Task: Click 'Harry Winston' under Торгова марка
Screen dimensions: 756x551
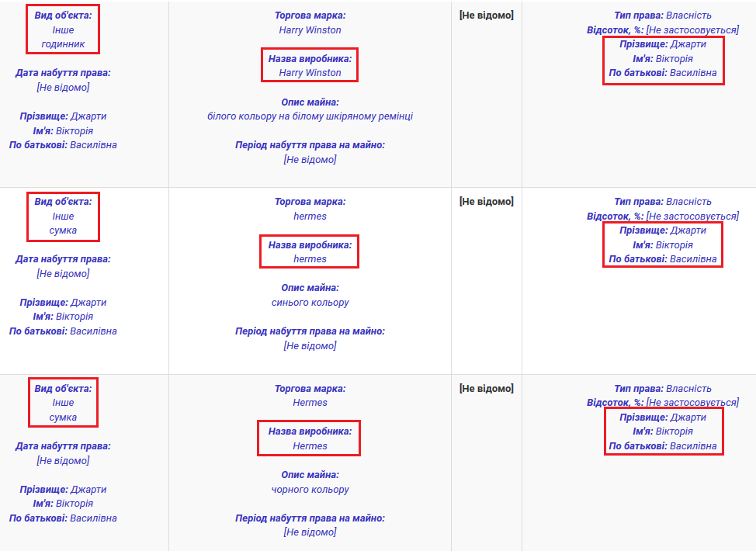Action: click(310, 30)
